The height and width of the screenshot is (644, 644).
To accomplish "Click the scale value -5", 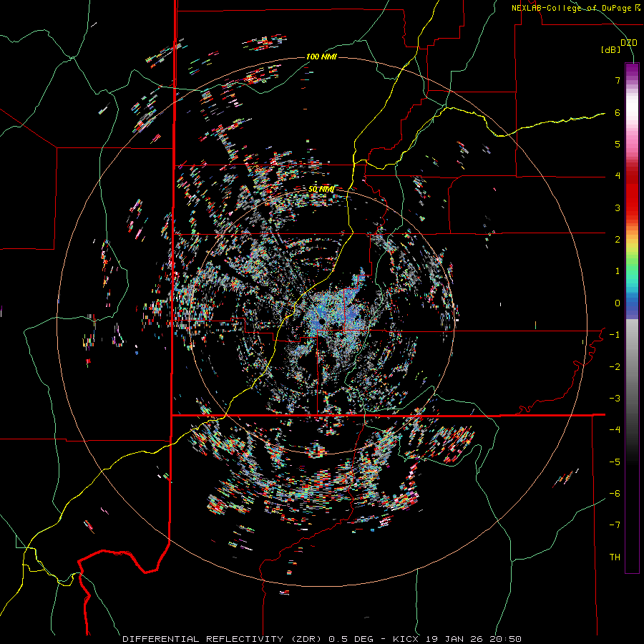I will (x=615, y=462).
